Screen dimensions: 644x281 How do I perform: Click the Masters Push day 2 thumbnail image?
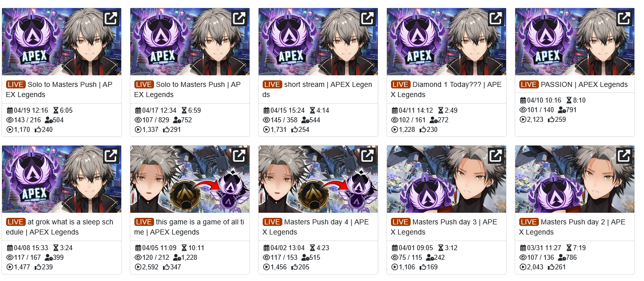(x=575, y=179)
